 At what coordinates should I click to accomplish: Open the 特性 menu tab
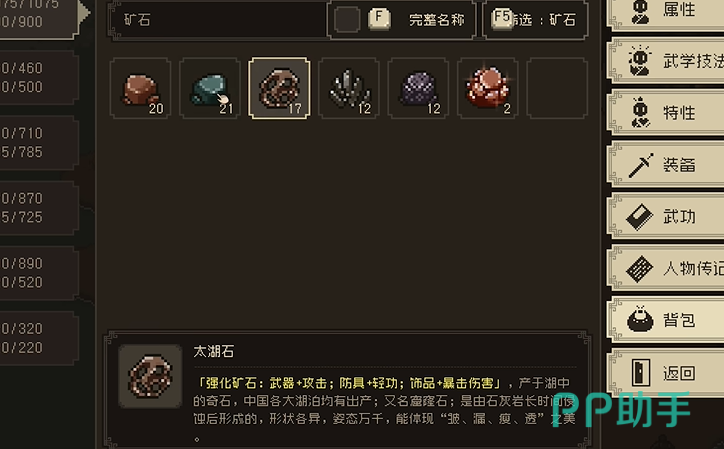(667, 113)
